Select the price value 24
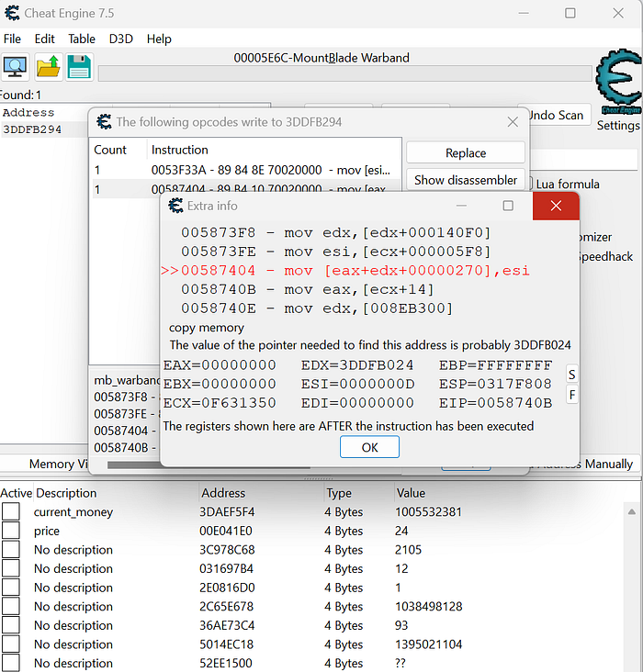Viewport: 643px width, 672px height. pos(401,531)
